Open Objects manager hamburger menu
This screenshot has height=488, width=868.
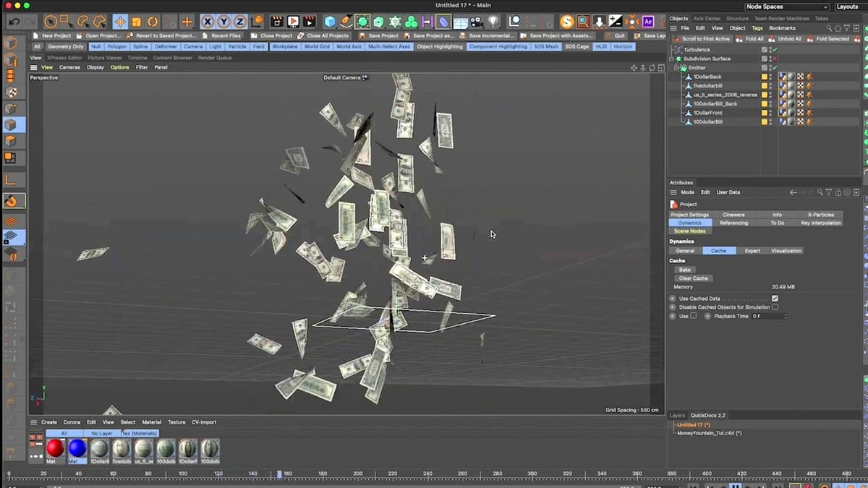pos(673,28)
